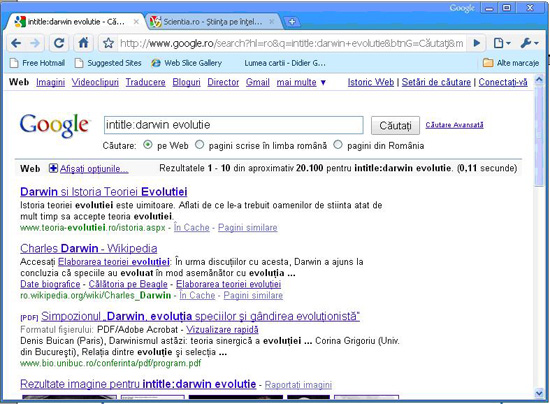Click the go arrow beside address bar
The height and width of the screenshot is (404, 550).
477,43
